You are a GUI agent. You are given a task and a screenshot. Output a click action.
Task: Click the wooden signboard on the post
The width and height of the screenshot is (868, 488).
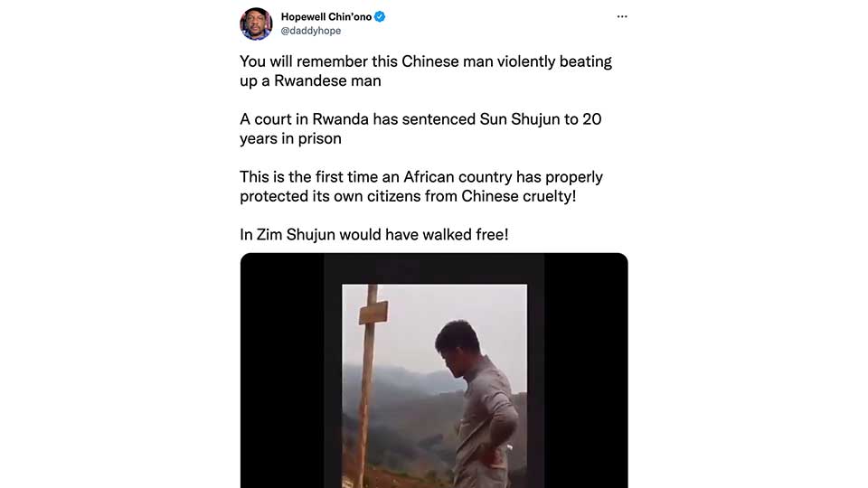pos(373,313)
